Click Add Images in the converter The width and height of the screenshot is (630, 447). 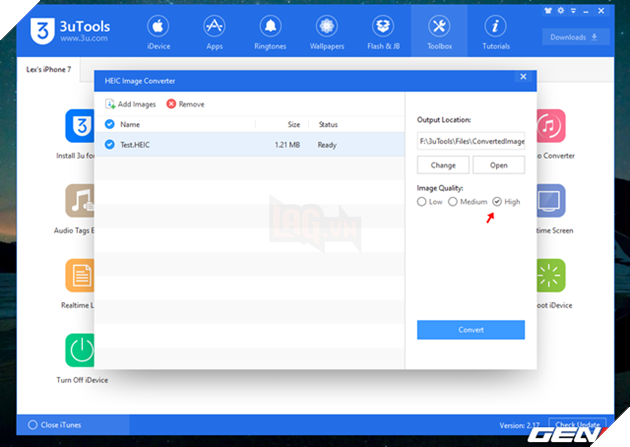pos(130,104)
